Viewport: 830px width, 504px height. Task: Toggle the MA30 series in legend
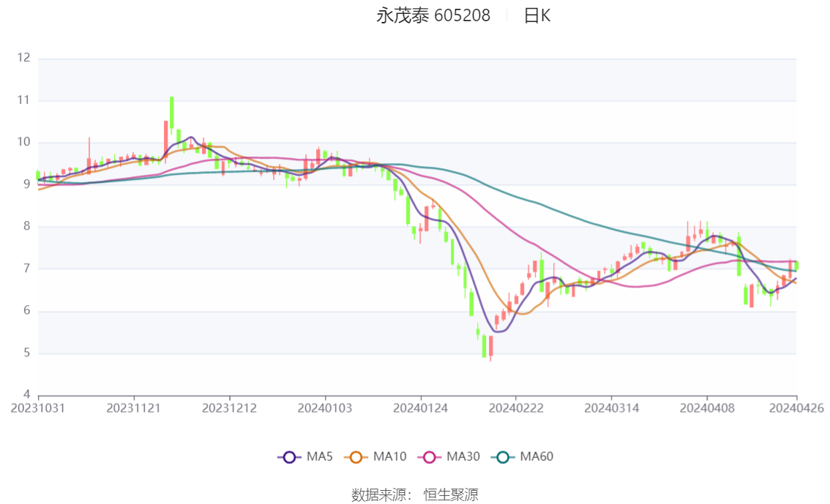pos(449,457)
